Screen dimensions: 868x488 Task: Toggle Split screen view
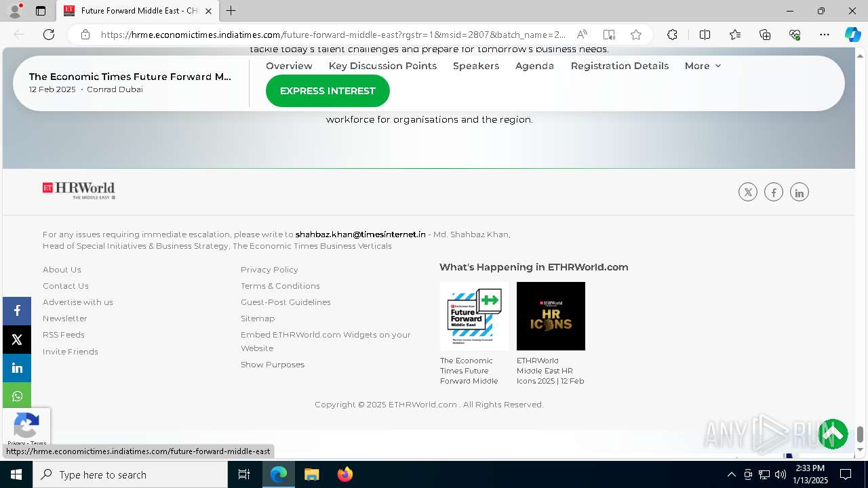click(x=705, y=35)
